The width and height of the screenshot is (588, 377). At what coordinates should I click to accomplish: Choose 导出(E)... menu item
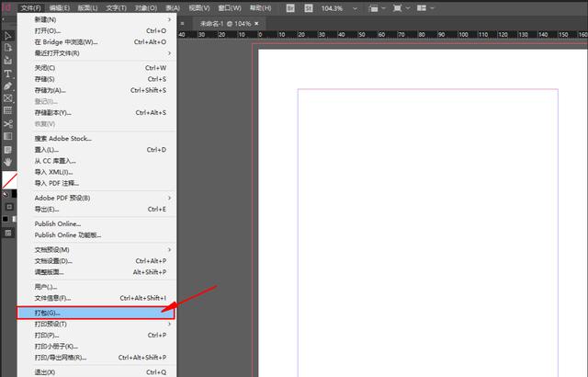click(96, 210)
